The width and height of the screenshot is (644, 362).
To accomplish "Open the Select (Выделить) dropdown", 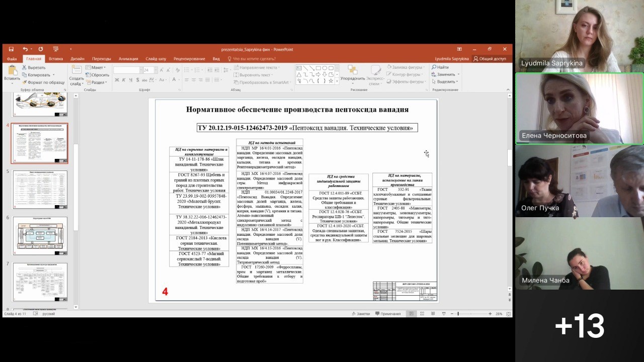I will (445, 82).
